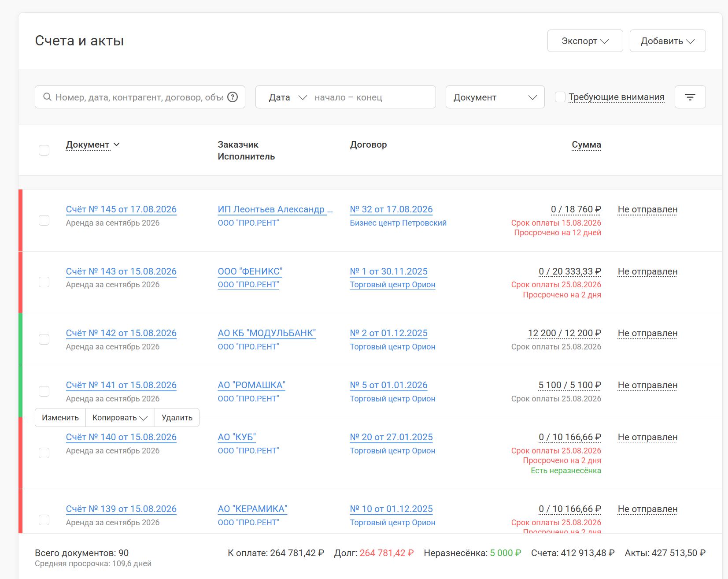Focus the document search input field
Image resolution: width=728 pixels, height=579 pixels.
tap(139, 97)
